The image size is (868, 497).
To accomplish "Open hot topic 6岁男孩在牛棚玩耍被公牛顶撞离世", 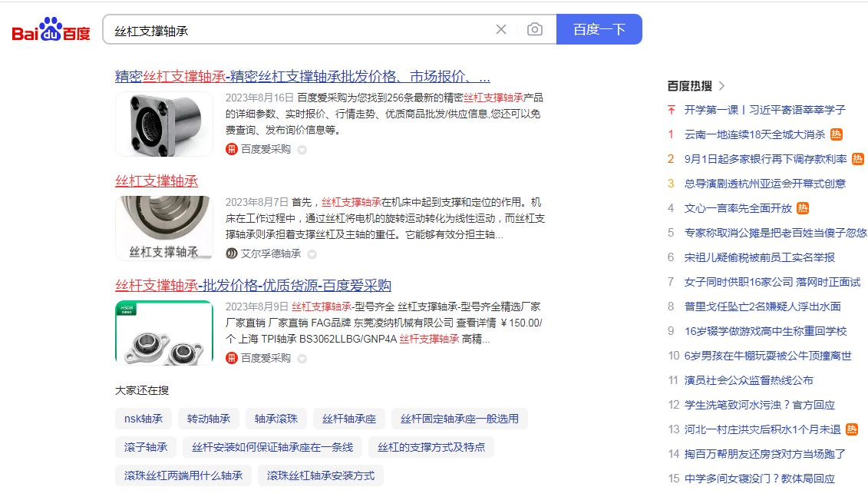I will pos(767,356).
